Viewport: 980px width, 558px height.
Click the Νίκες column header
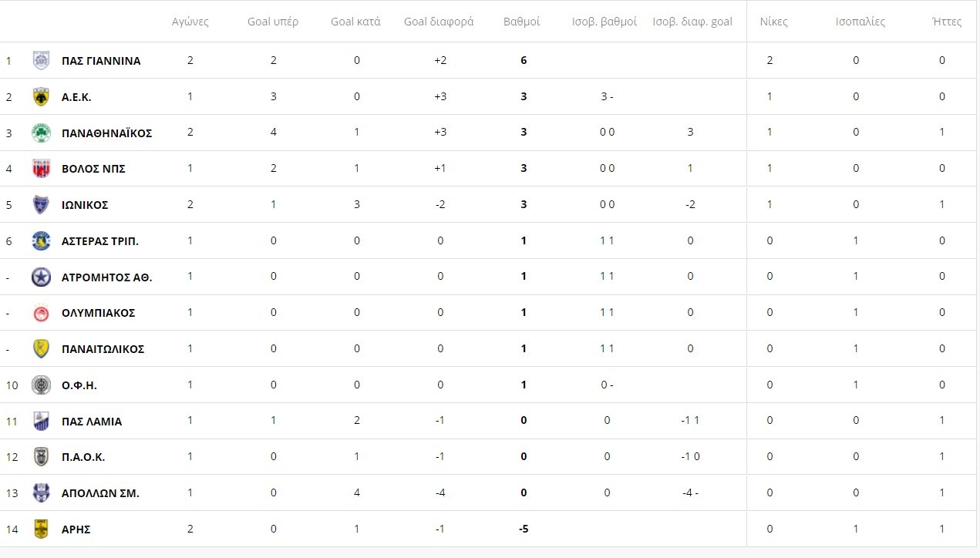(773, 22)
